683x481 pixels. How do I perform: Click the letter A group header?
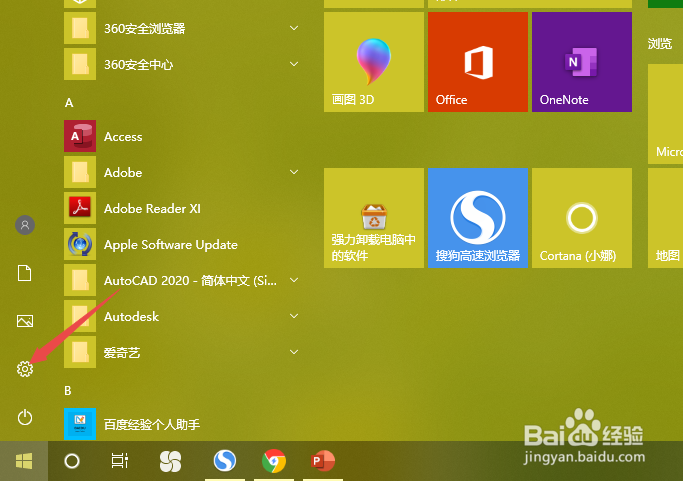click(69, 103)
